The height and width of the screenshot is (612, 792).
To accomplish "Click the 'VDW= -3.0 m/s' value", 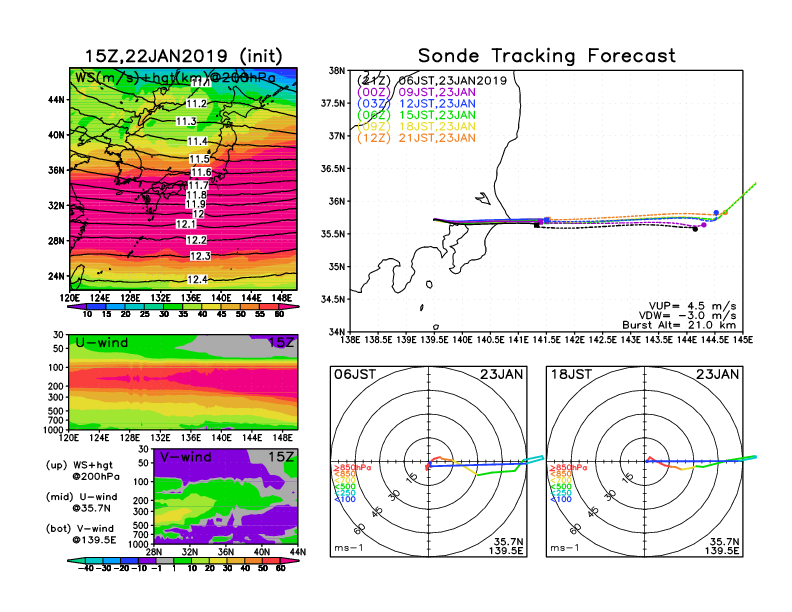I will [x=687, y=316].
